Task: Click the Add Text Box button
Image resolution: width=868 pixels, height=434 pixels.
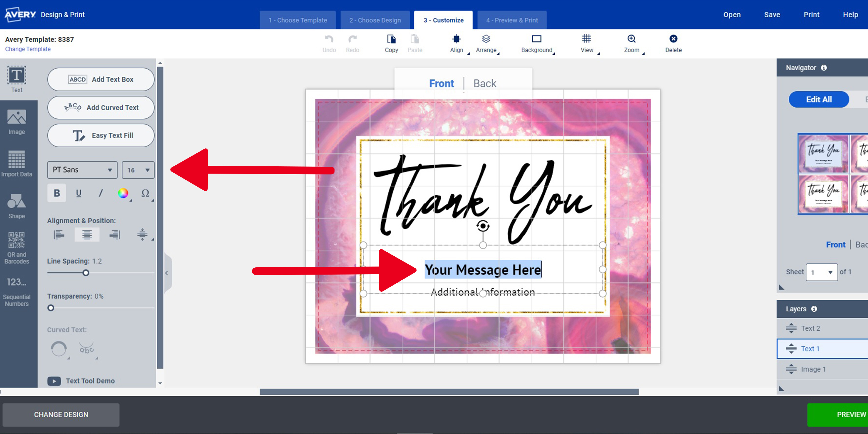Action: click(102, 79)
